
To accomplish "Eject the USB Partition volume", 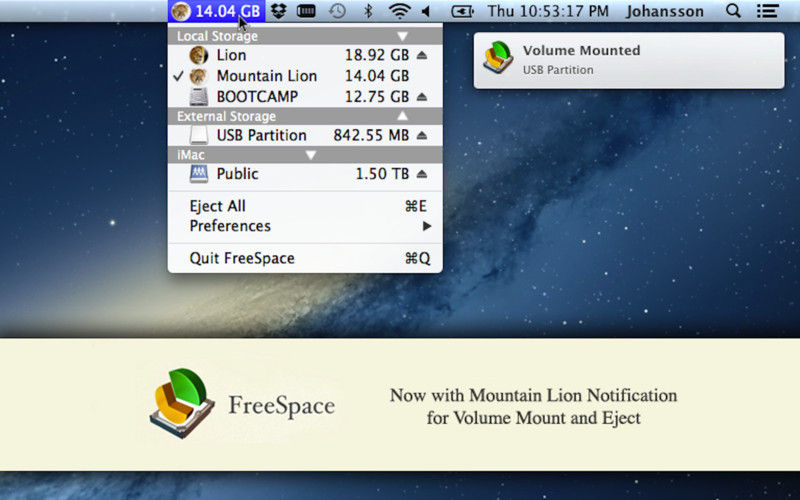I will pyautogui.click(x=421, y=136).
